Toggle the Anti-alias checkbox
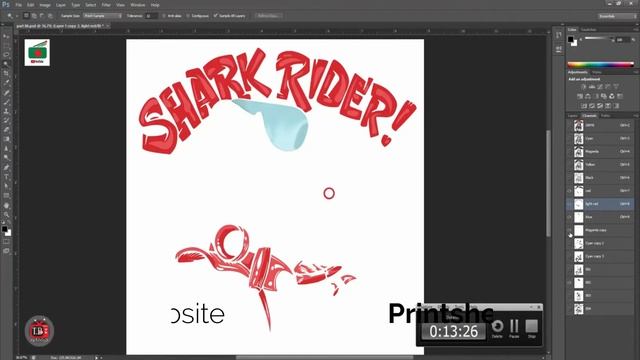Viewport: 640px width, 360px height. 164,16
